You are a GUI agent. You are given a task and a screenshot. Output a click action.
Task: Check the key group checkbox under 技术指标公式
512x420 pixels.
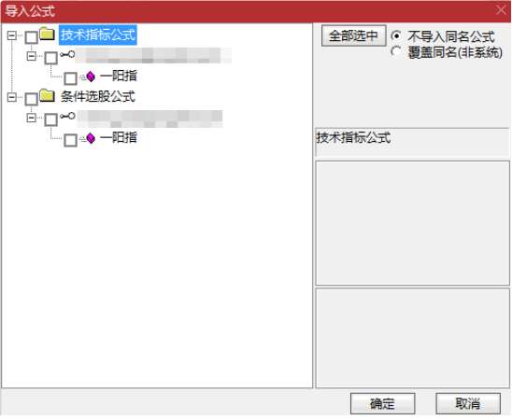click(51, 58)
